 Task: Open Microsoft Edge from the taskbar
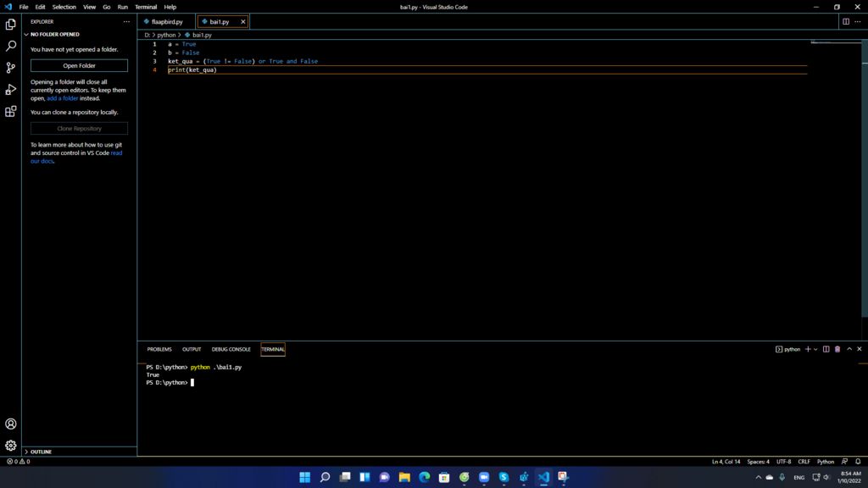pos(424,477)
